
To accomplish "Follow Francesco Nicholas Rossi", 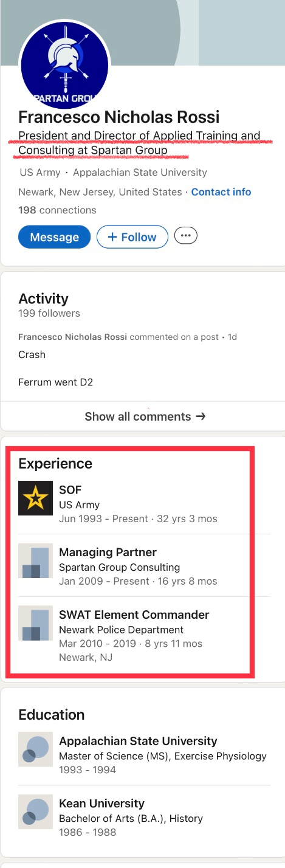I will [x=132, y=237].
